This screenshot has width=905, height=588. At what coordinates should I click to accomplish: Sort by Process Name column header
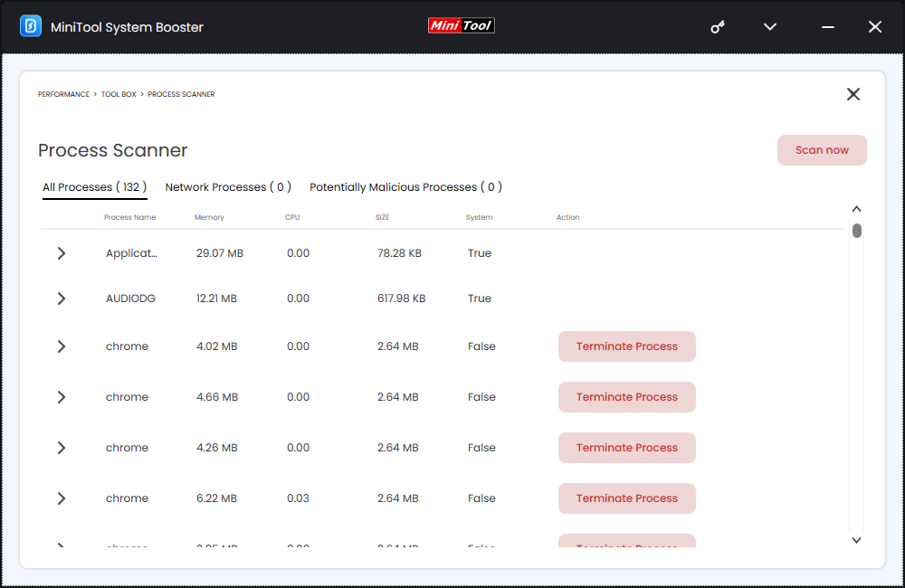[129, 217]
